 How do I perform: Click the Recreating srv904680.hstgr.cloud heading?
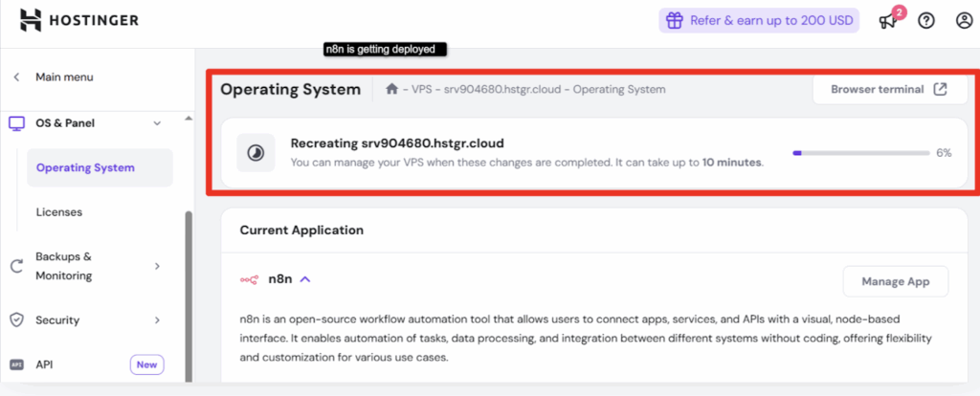point(397,143)
